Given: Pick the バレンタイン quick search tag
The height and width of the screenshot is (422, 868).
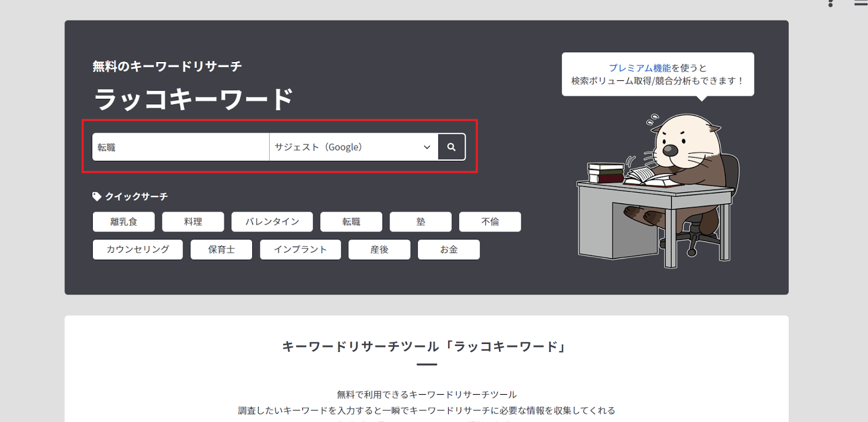Looking at the screenshot, I should click(272, 222).
